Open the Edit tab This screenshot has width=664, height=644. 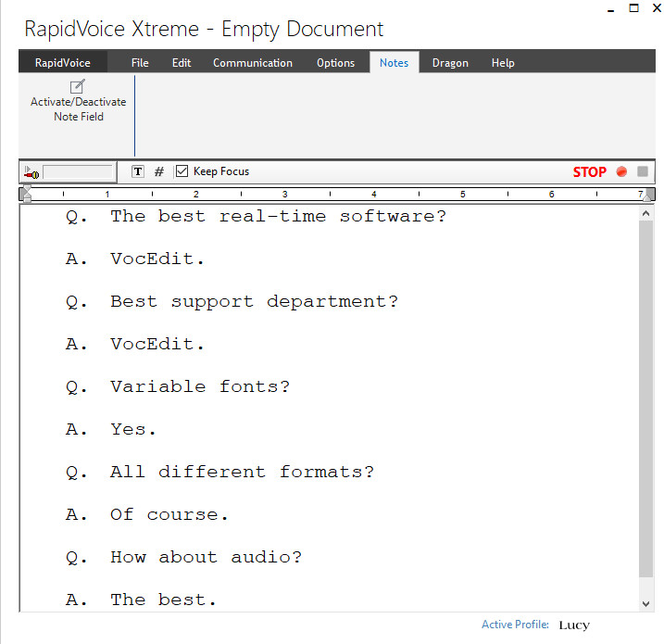[x=182, y=63]
